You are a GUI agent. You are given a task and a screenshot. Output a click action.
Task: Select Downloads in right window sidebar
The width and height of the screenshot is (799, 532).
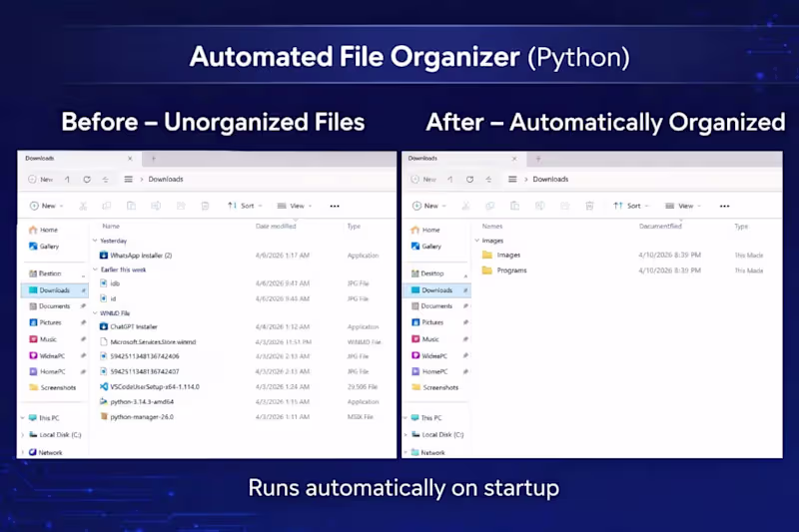click(x=437, y=290)
